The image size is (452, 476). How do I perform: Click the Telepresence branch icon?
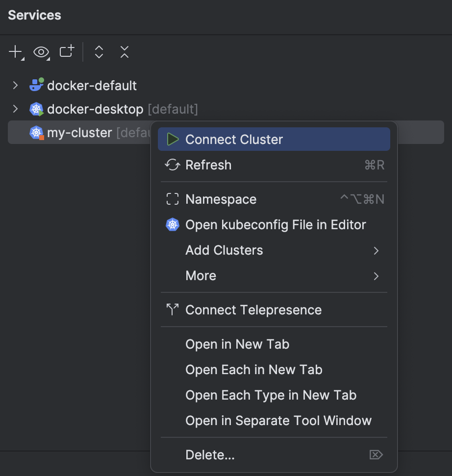point(172,309)
